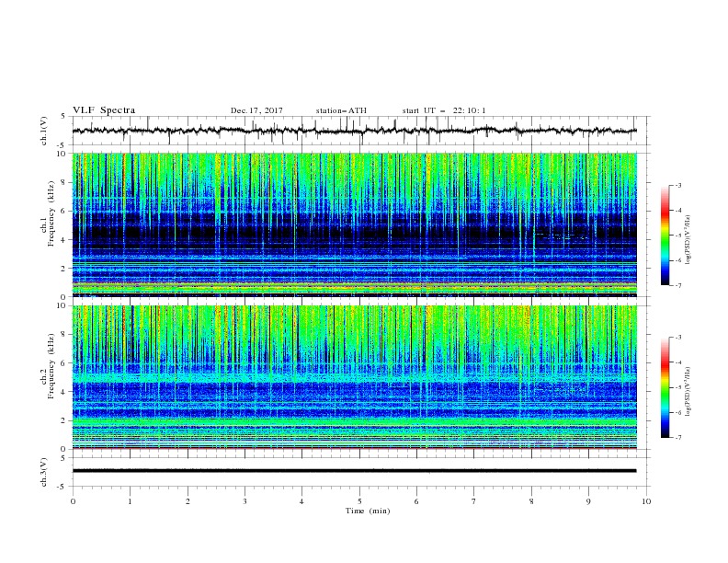Click the ch.1 voltage waveform trace
Viewport: 728px width, 563px height.
pyautogui.click(x=354, y=131)
